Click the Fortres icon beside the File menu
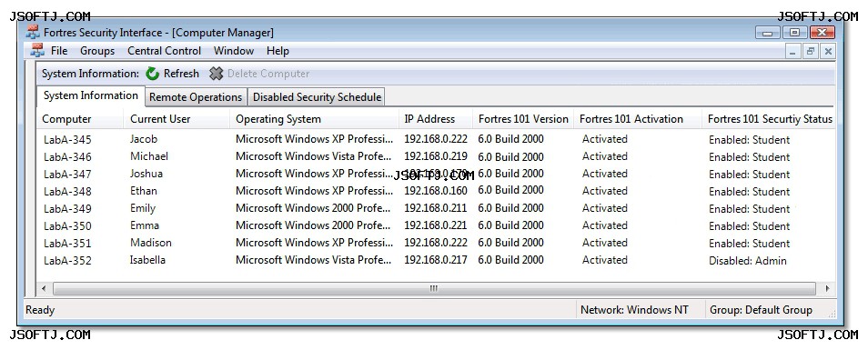Screen dimensions: 868x350 37,50
